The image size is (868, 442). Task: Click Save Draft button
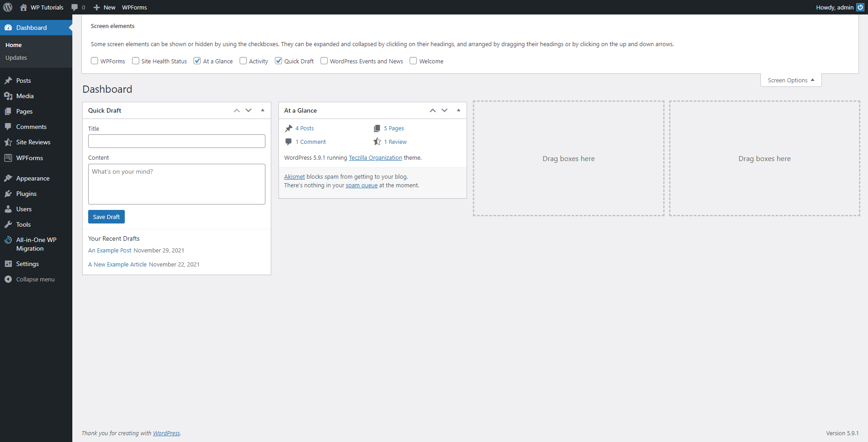point(106,217)
